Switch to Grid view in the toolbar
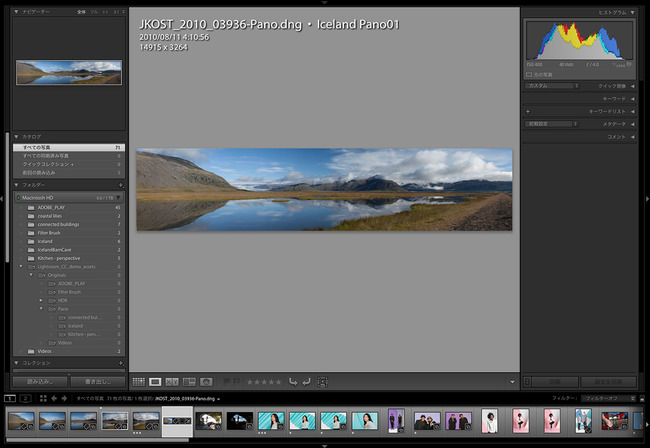This screenshot has width=650, height=448. [x=138, y=382]
